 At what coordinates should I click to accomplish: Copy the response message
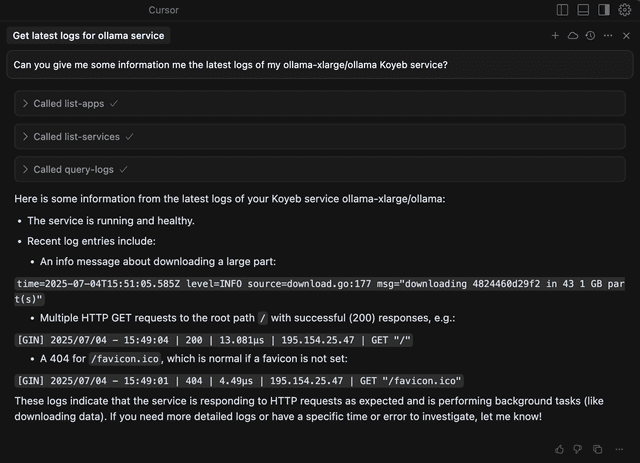pos(597,450)
